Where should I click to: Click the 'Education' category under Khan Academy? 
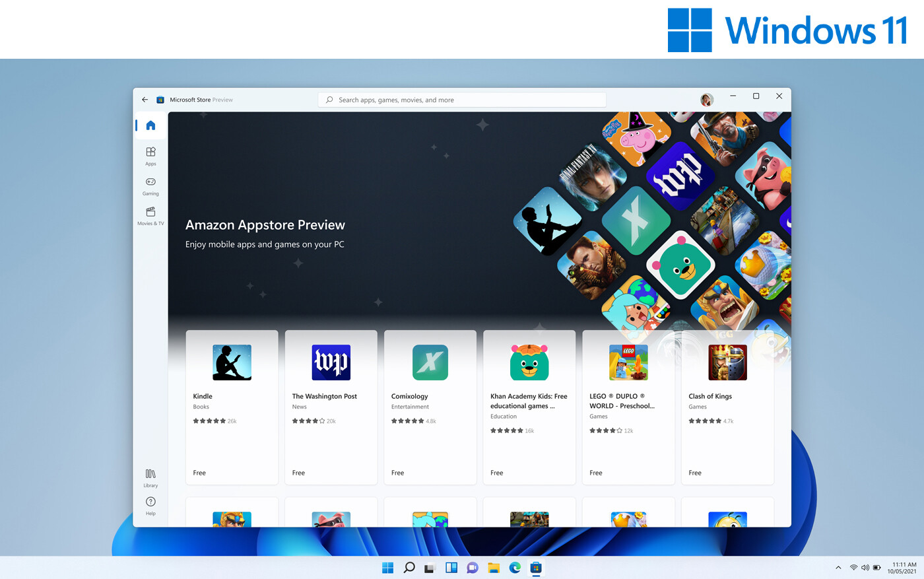(504, 417)
